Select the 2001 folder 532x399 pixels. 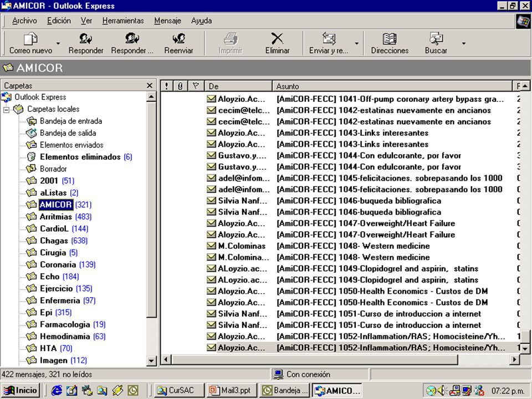(x=50, y=181)
